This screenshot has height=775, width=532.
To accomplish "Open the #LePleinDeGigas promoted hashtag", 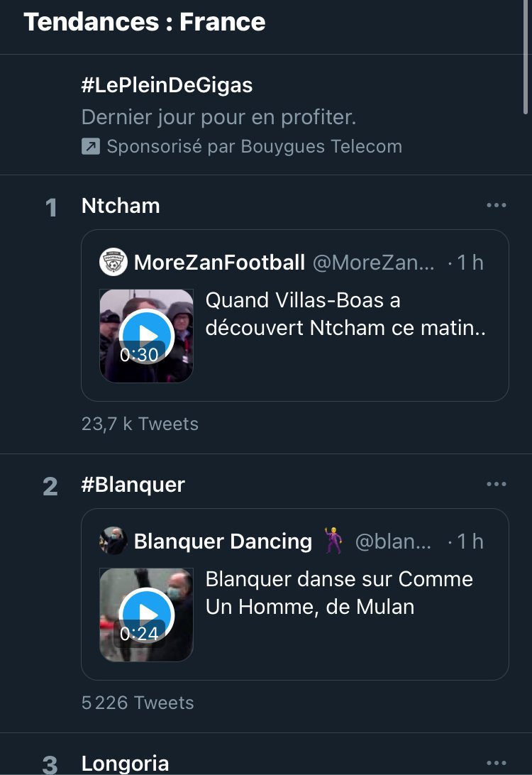I will pyautogui.click(x=167, y=86).
